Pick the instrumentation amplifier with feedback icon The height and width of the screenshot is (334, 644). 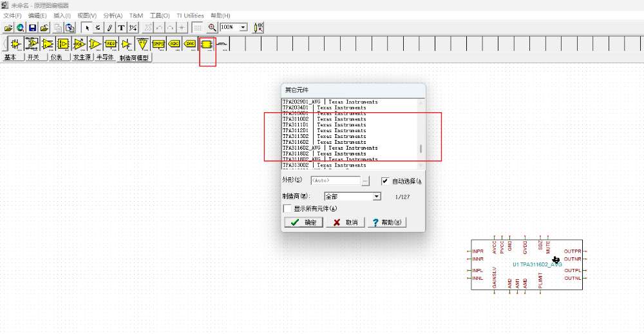click(32, 43)
